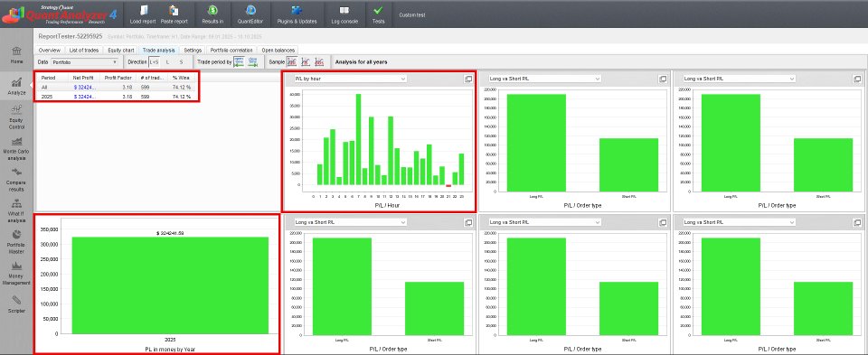Set Trade period by close time

pos(253,62)
